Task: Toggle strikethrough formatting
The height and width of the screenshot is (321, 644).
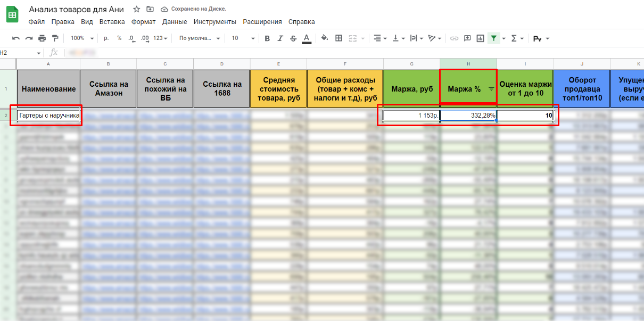Action: [293, 38]
